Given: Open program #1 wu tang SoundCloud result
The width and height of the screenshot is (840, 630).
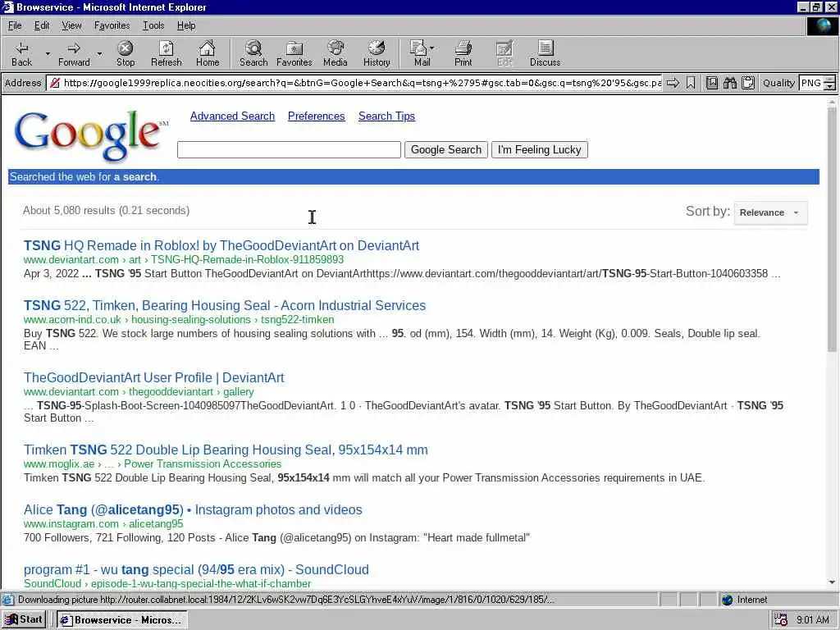Looking at the screenshot, I should 196,570.
